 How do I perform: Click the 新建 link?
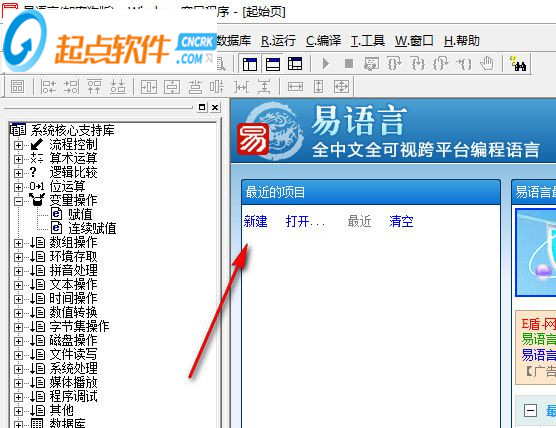point(255,221)
